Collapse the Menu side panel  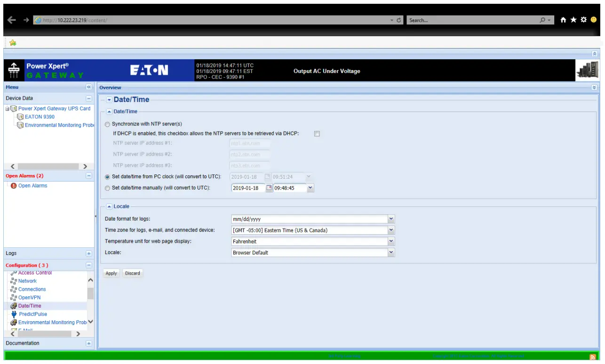pos(88,87)
